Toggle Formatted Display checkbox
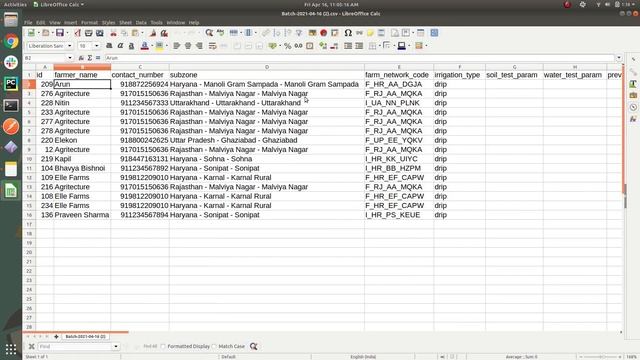 [163, 347]
